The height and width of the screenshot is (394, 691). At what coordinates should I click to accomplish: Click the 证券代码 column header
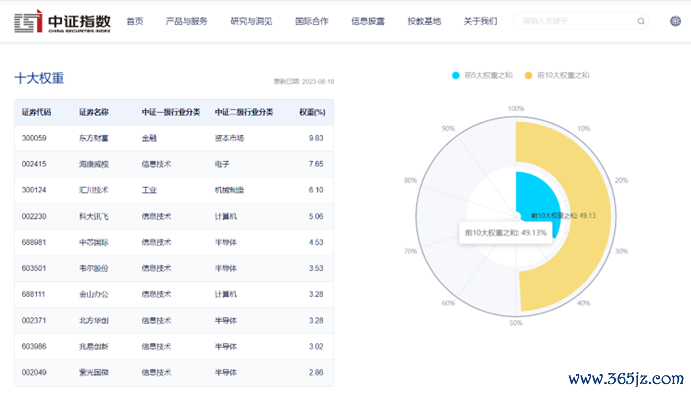(37, 112)
